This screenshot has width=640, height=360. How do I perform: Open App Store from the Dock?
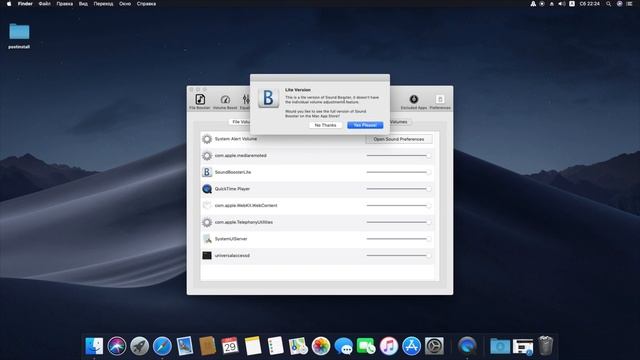click(411, 346)
